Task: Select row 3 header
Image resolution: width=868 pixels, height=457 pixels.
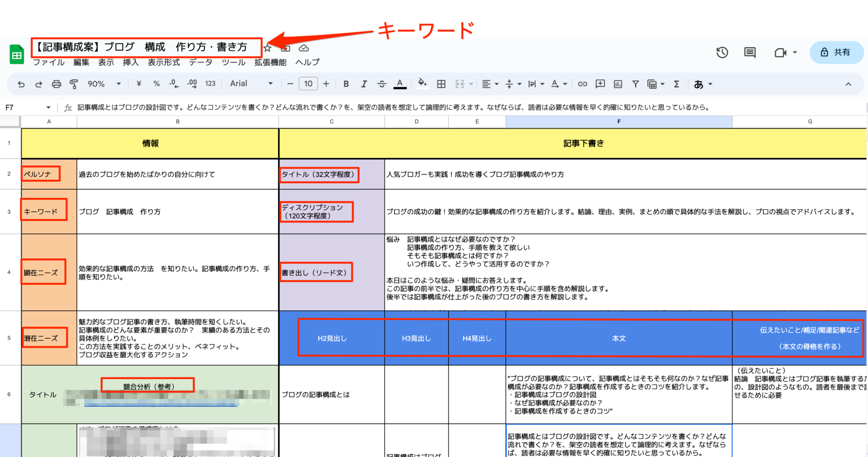Action: point(9,211)
